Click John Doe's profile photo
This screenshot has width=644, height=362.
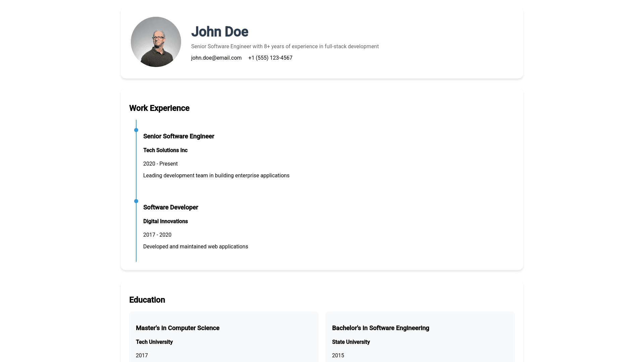[x=156, y=42]
